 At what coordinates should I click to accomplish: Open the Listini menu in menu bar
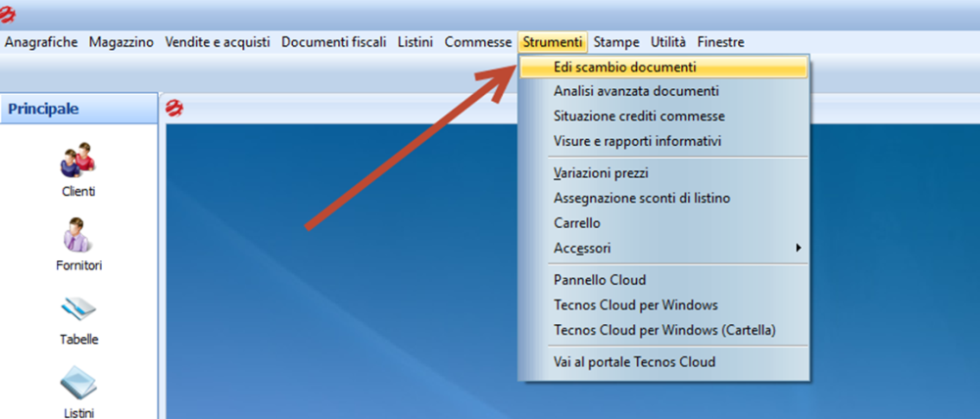point(415,42)
